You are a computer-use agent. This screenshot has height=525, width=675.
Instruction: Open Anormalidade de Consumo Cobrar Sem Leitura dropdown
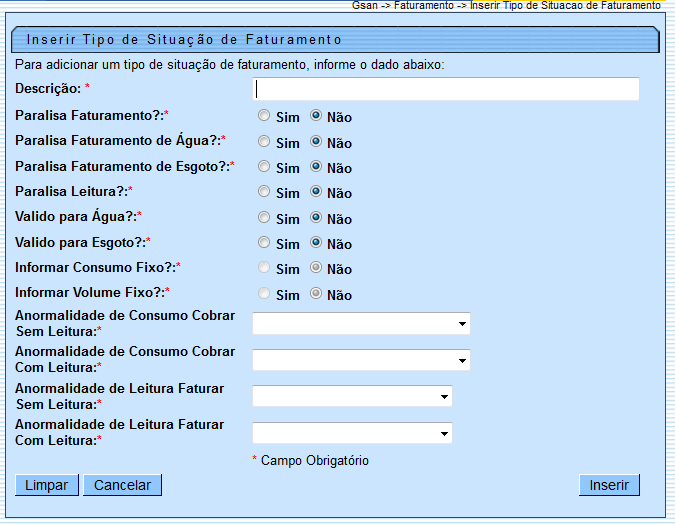click(x=361, y=324)
